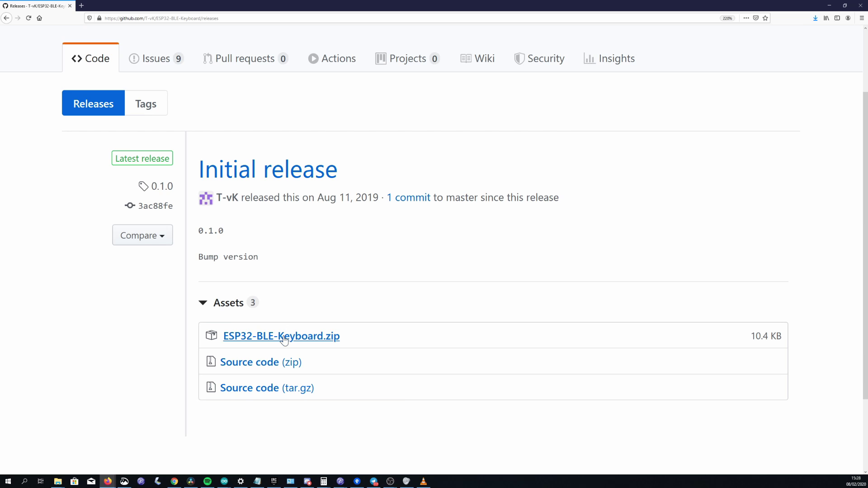This screenshot has height=488, width=868.
Task: Open Spotify from the taskbar
Action: coord(208,481)
